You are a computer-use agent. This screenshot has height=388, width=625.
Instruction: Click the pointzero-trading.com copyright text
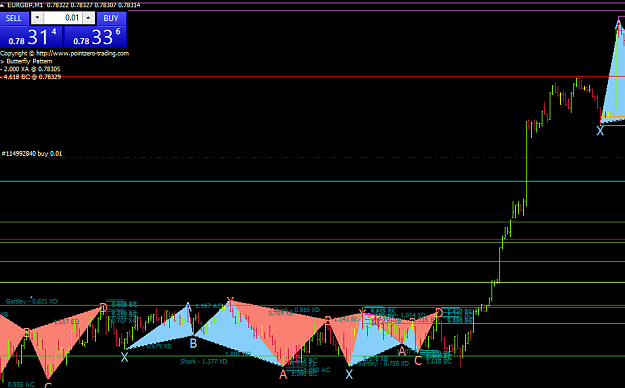(65, 53)
